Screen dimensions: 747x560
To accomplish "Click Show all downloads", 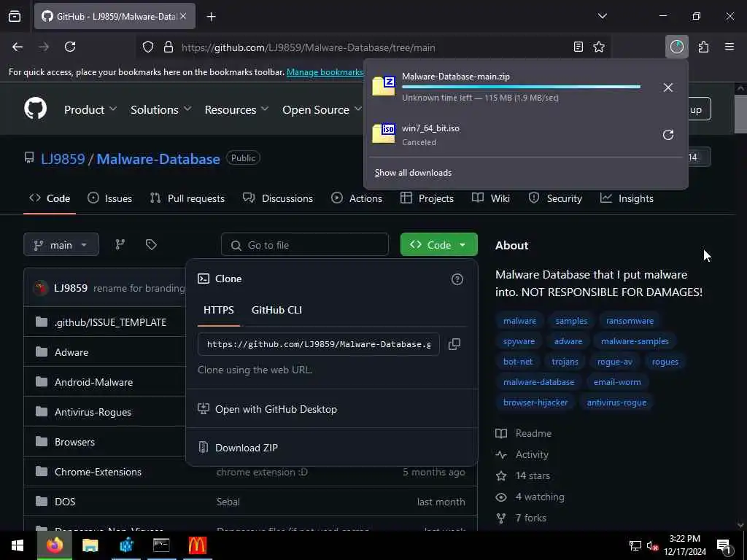I will point(413,173).
